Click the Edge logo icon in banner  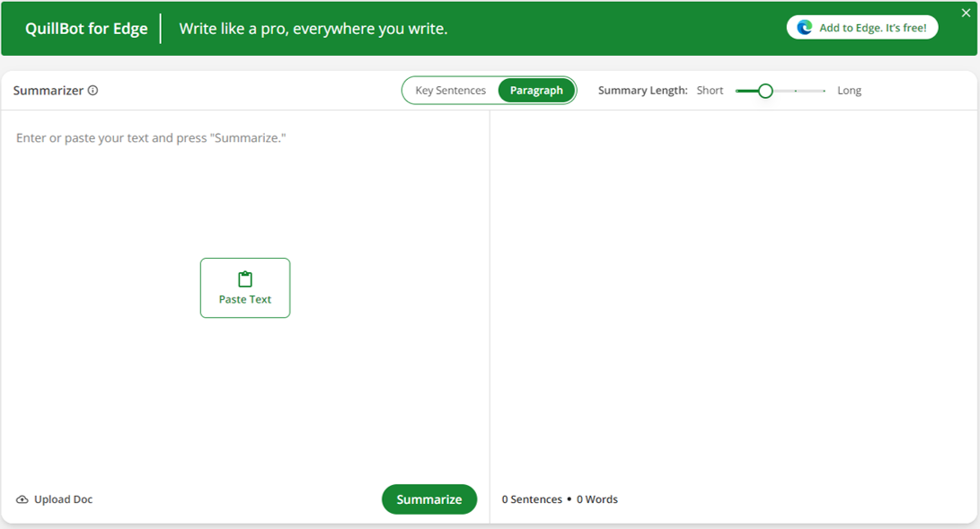804,28
